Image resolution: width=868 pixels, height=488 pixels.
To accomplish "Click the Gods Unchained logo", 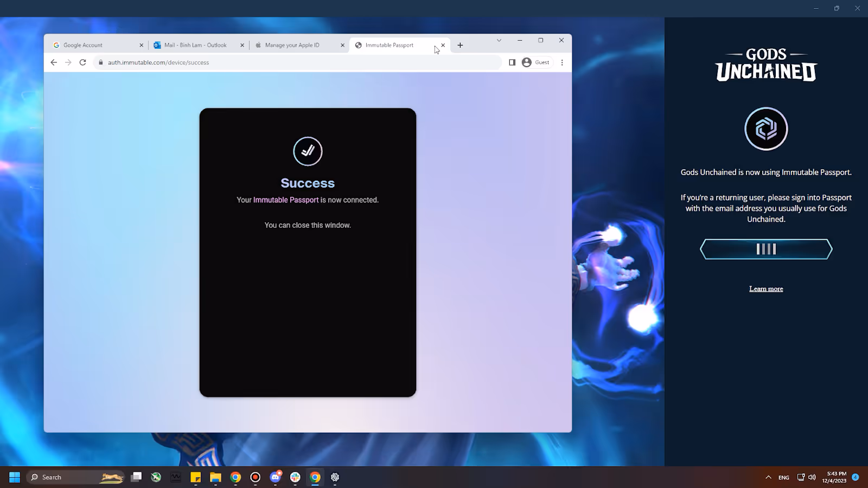I will click(x=766, y=65).
